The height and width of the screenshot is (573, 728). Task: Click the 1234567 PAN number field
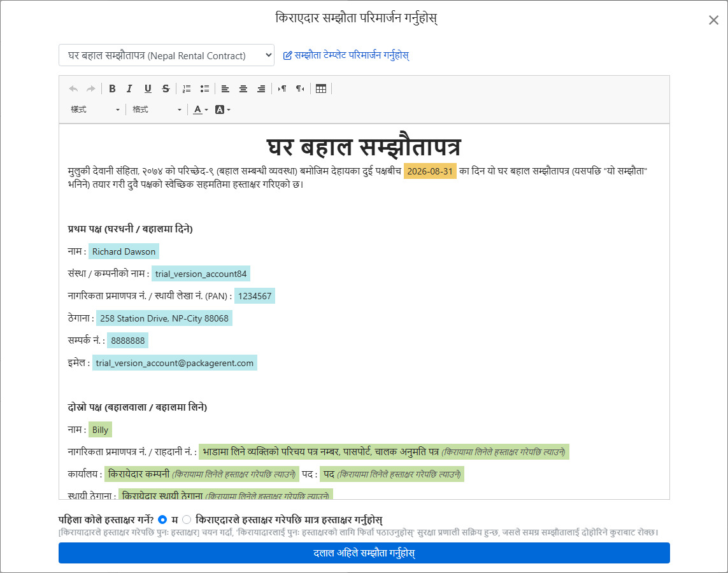255,296
